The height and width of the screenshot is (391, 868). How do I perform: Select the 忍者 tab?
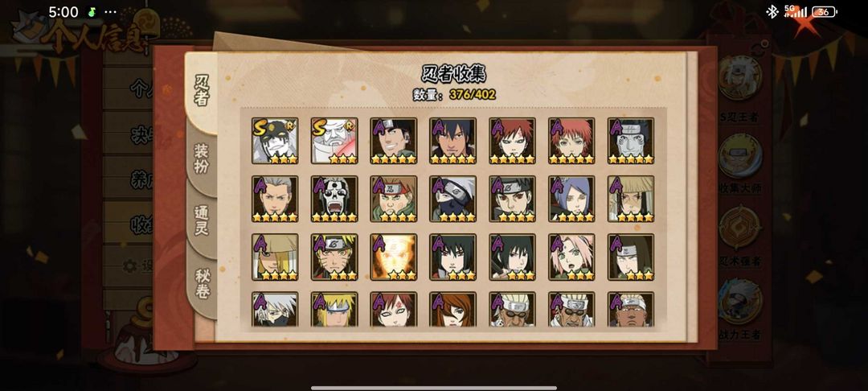201,92
